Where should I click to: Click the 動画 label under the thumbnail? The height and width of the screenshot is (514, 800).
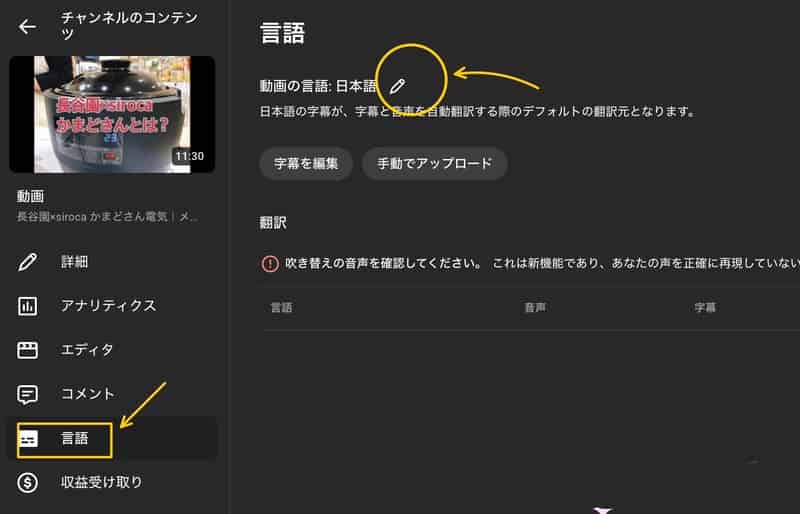pyautogui.click(x=30, y=196)
